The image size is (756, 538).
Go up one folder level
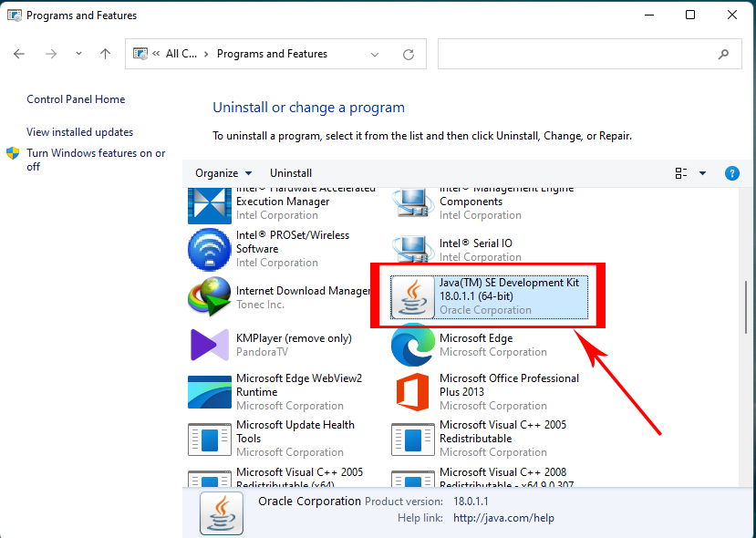tap(105, 54)
